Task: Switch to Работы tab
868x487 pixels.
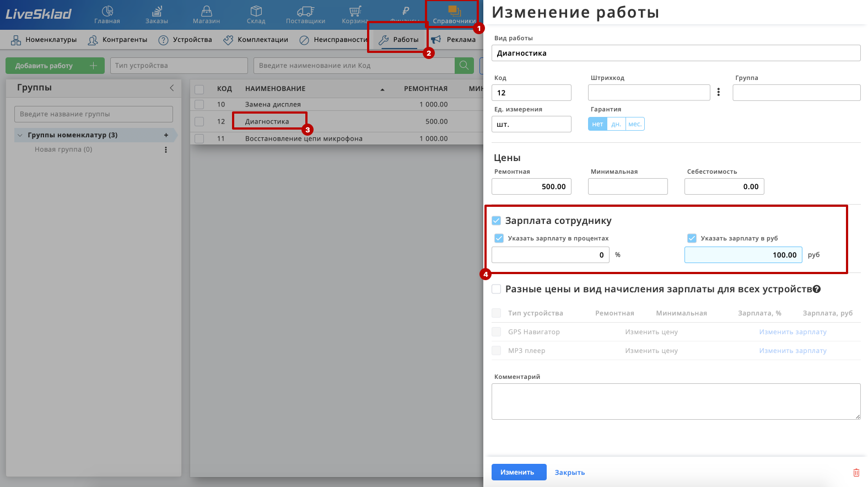Action: (399, 40)
